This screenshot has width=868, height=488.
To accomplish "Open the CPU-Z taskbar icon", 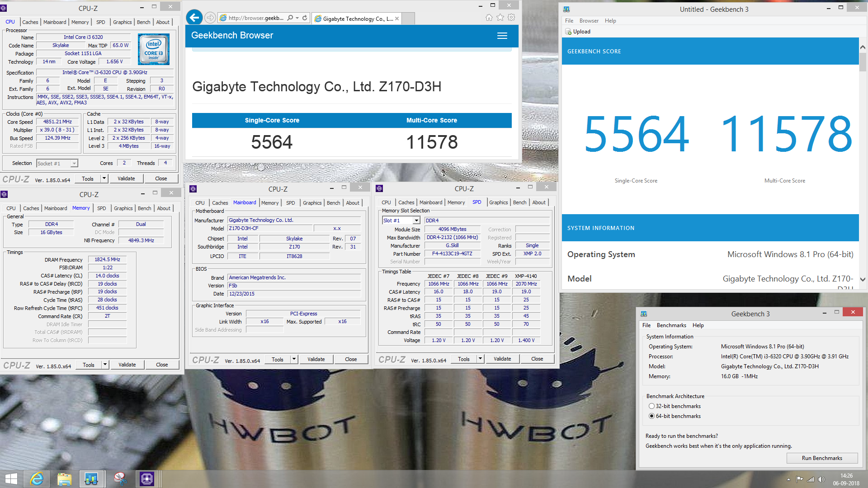I will point(147,479).
